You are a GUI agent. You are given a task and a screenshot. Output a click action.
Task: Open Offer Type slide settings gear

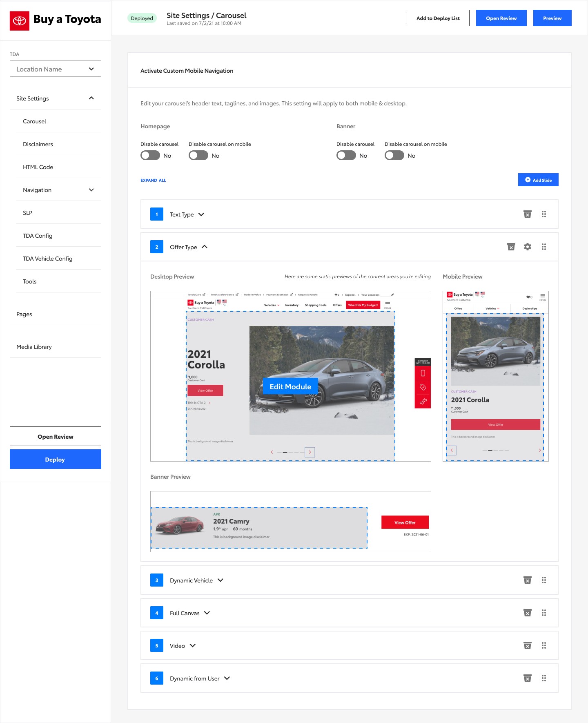528,247
